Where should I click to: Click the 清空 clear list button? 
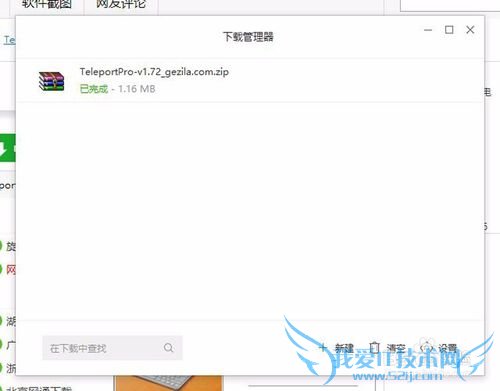387,348
